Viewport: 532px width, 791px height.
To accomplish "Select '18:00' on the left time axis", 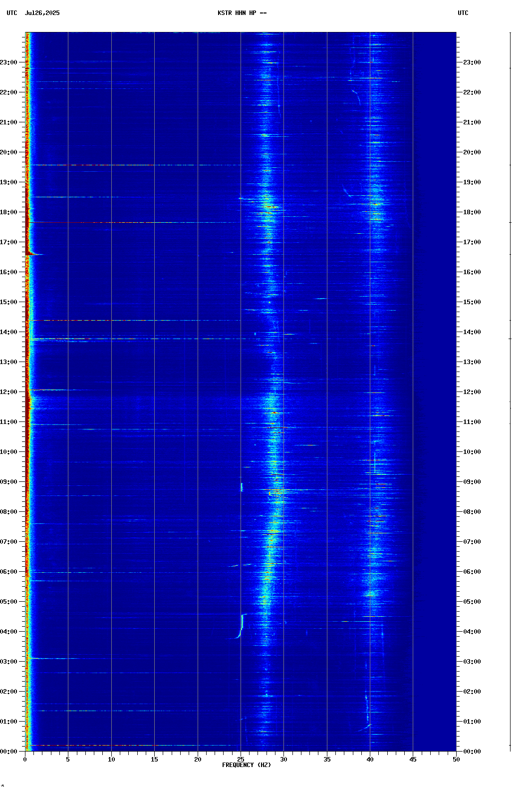I will [x=8, y=212].
